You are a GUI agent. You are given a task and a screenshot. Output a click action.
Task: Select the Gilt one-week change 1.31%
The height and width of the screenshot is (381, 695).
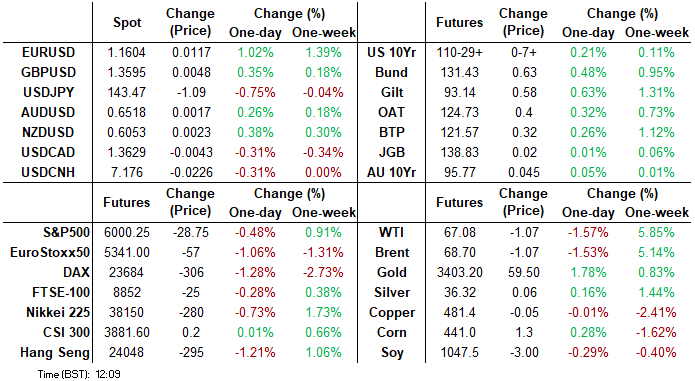click(x=656, y=92)
